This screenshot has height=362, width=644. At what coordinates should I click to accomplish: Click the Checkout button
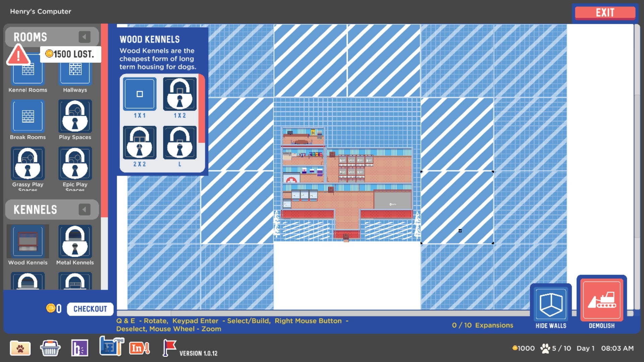click(88, 309)
